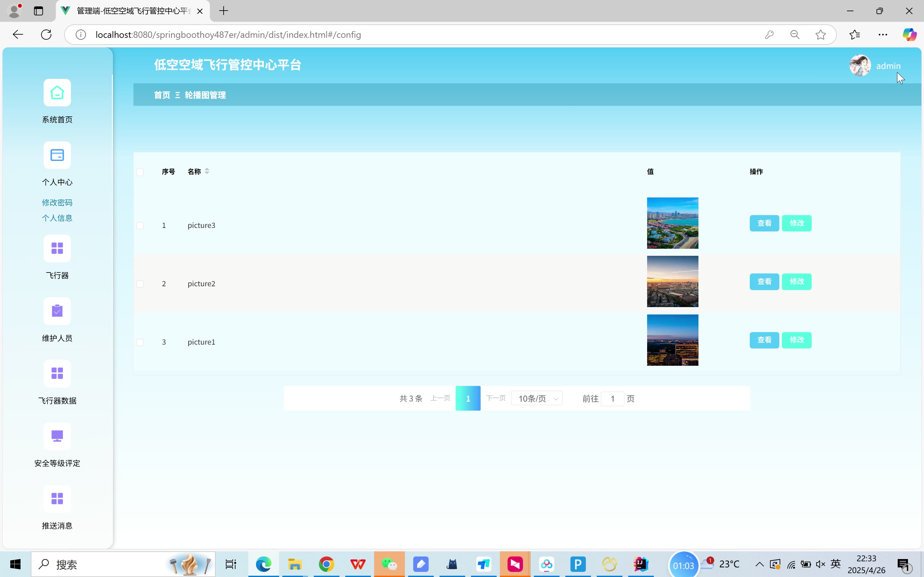This screenshot has width=924, height=577.
Task: Click the 安全等级评定 monitor icon
Action: pyautogui.click(x=57, y=436)
